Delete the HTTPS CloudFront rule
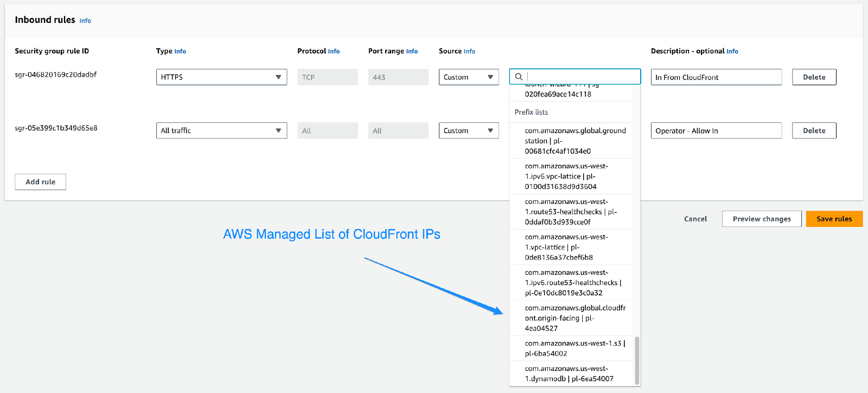 (814, 77)
